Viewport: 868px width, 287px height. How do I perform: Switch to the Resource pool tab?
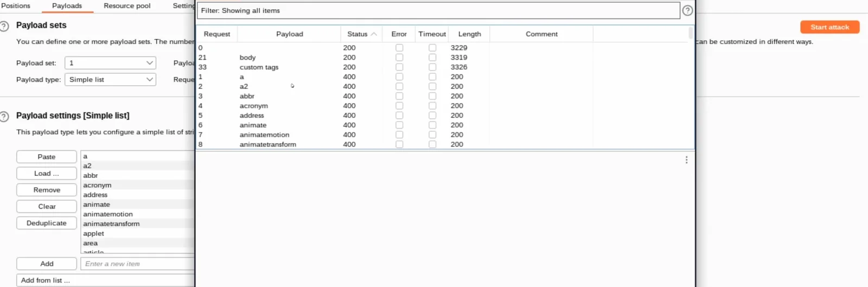(x=127, y=6)
